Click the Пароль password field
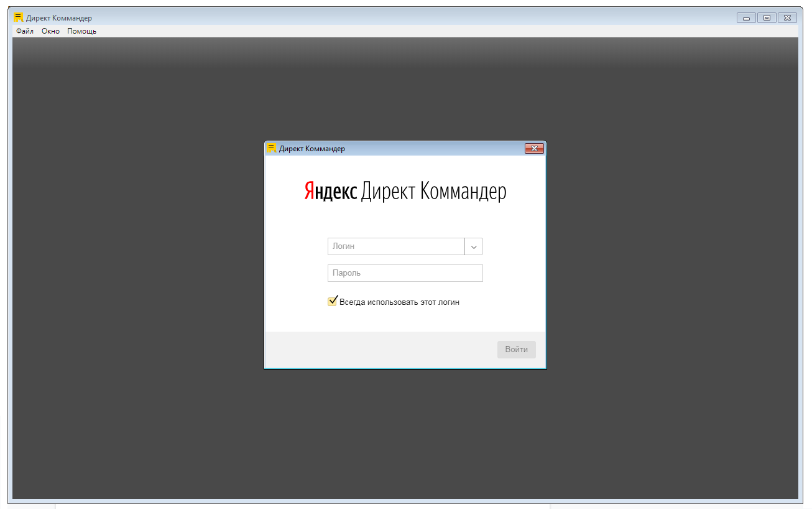Image resolution: width=812 pixels, height=509 pixels. [x=405, y=273]
